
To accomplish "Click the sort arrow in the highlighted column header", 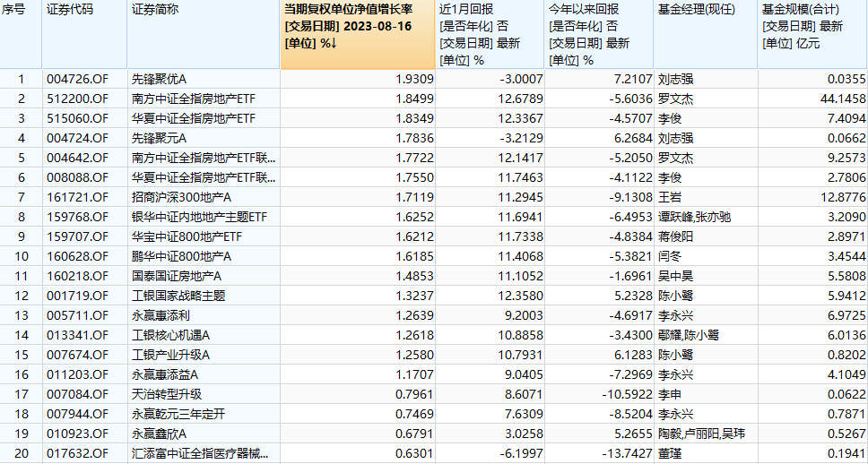I will [x=334, y=44].
